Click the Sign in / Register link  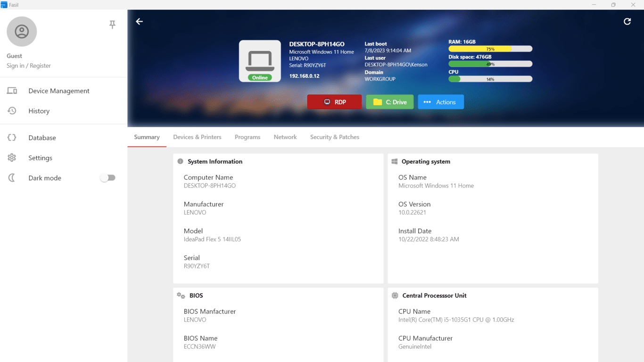[29, 66]
